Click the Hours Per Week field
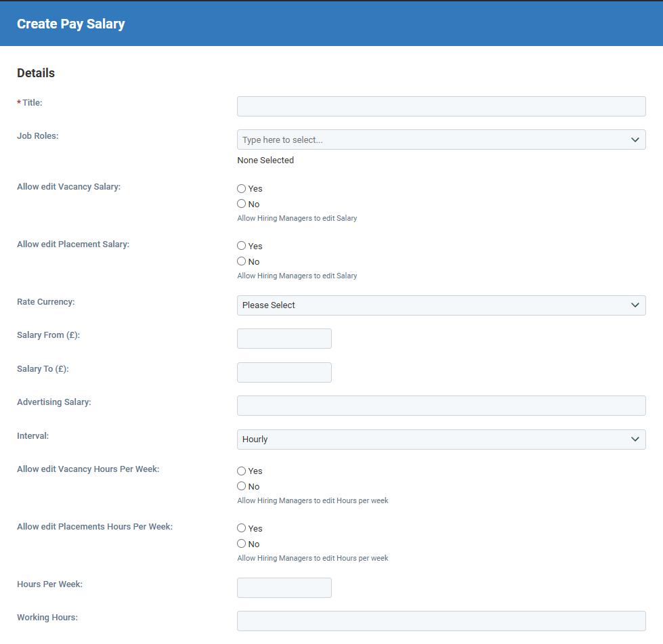Viewport: 663px width, 644px height. [x=284, y=588]
